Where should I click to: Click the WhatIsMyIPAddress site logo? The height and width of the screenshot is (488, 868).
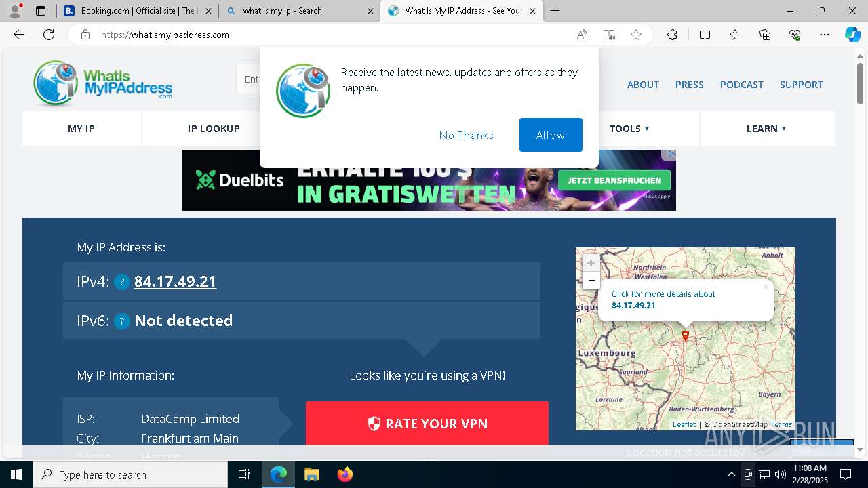[x=103, y=84]
